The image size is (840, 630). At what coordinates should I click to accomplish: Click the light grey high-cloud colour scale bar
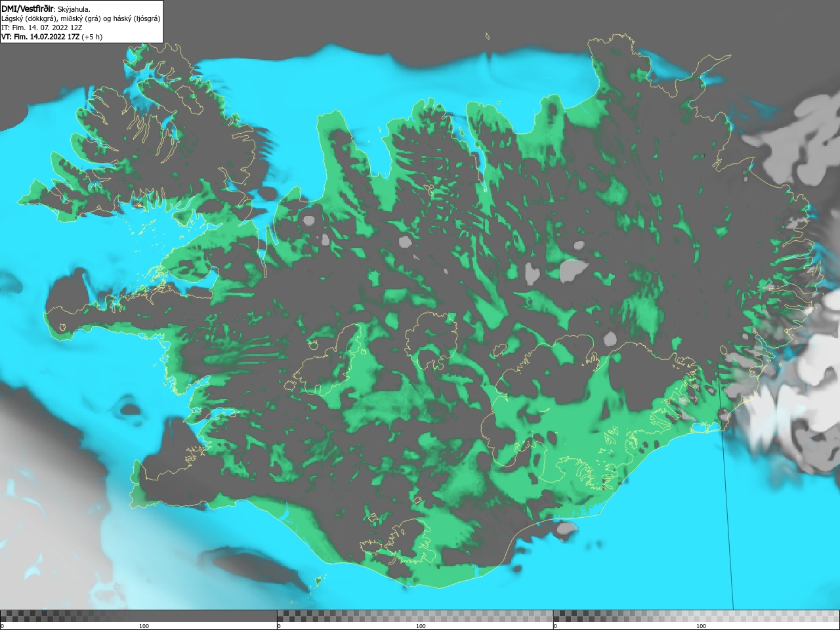696,616
